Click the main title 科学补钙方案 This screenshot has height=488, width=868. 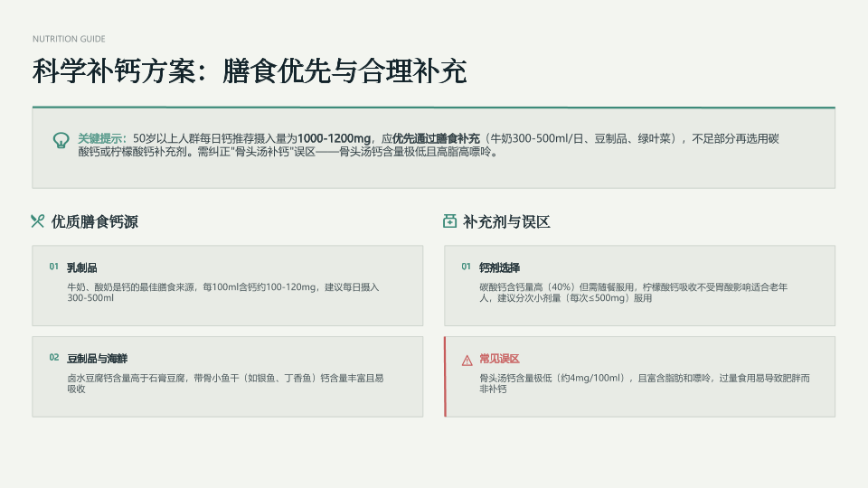click(x=250, y=71)
